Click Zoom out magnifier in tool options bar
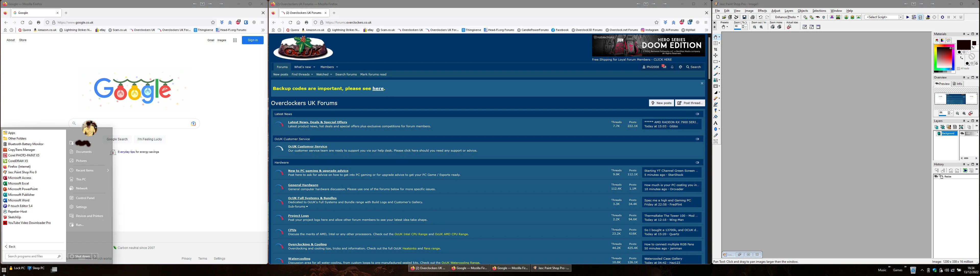 (x=754, y=27)
